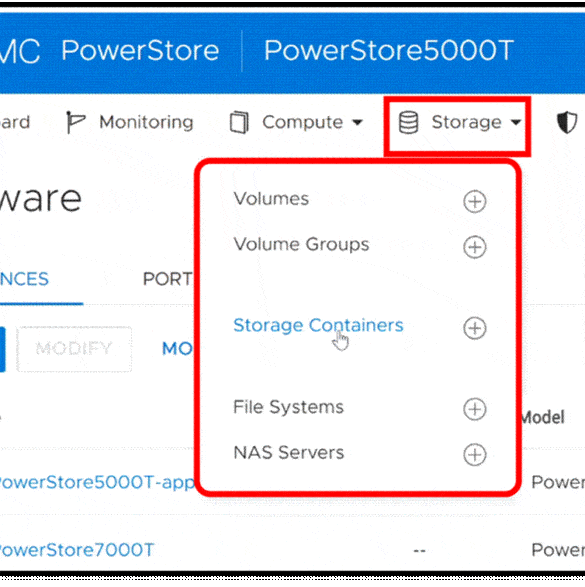Click the plus icon beside NAS Servers
The width and height of the screenshot is (585, 587).
475,454
